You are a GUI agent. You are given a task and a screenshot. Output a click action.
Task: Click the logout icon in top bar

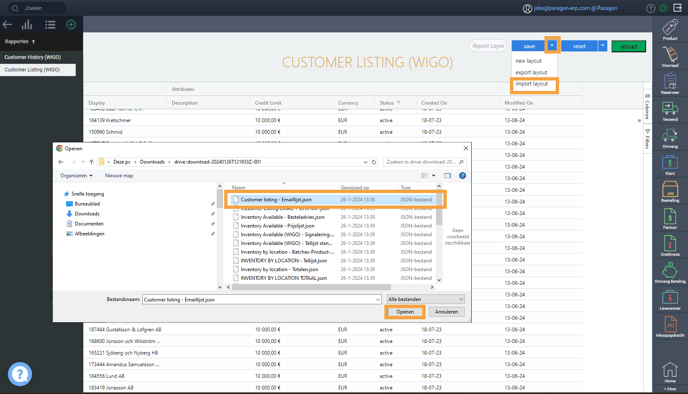[x=677, y=8]
